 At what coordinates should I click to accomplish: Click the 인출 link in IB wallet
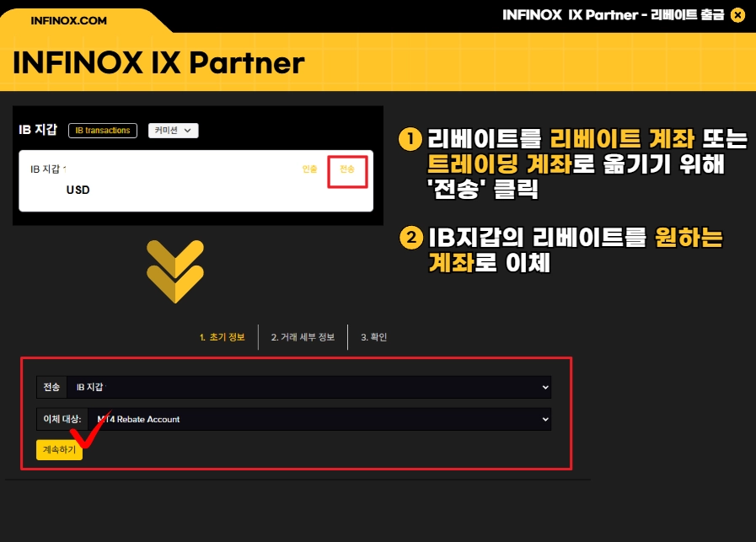click(x=309, y=169)
